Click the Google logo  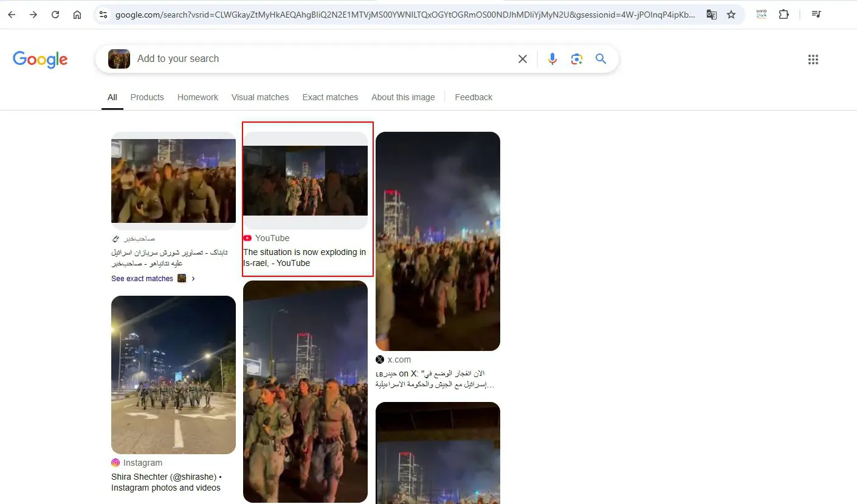(40, 60)
